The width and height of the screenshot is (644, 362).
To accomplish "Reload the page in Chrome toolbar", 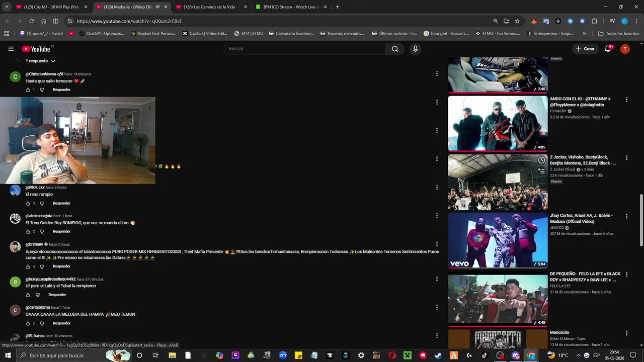I will [x=31, y=21].
